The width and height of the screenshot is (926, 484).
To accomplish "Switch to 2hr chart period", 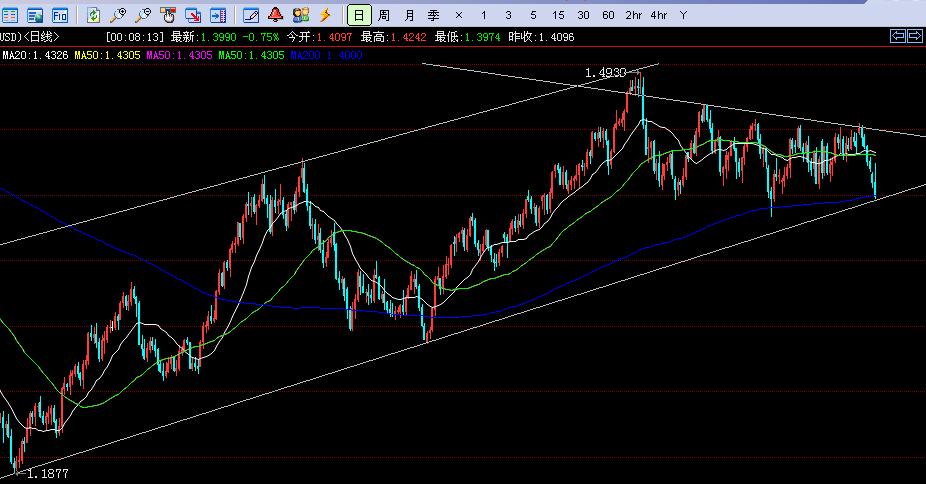I will coord(634,15).
